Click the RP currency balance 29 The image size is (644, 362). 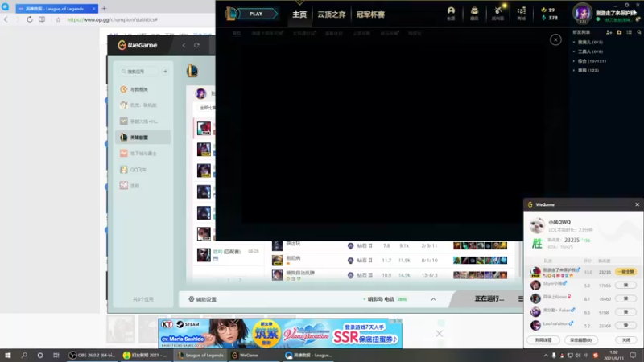[x=548, y=10]
